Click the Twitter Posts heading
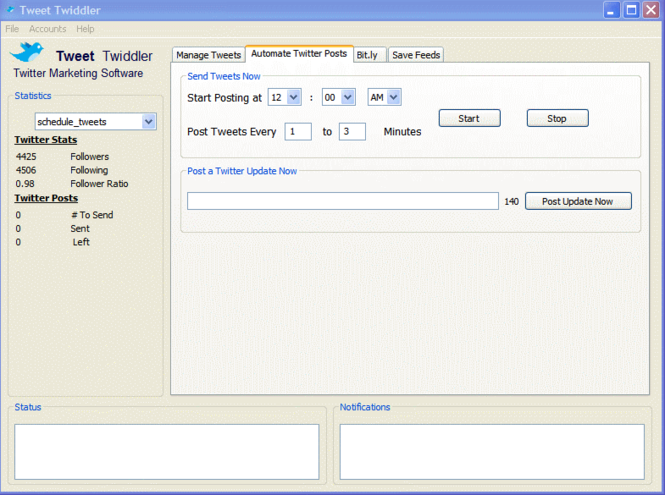The image size is (665, 495). click(x=46, y=198)
